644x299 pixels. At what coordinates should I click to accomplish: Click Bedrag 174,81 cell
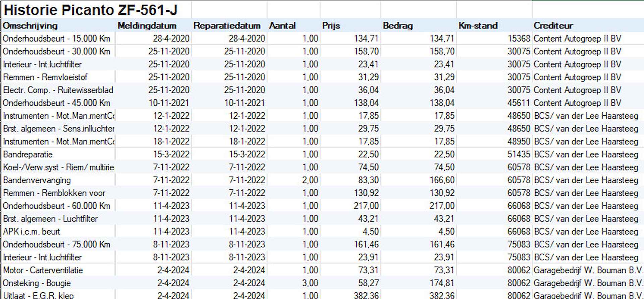pyautogui.click(x=419, y=283)
